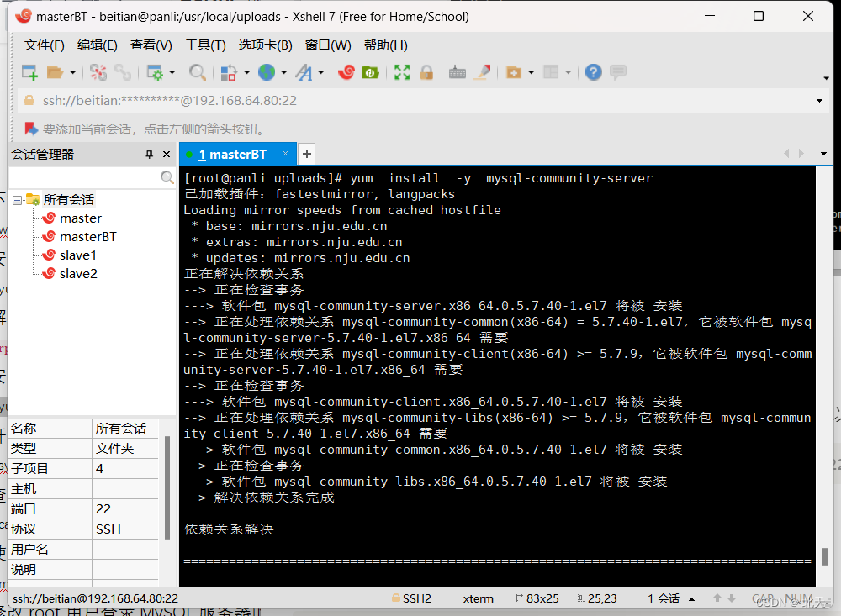Click the grayed reconnect link icon
Viewport: 841px width, 616px height.
coord(123,71)
